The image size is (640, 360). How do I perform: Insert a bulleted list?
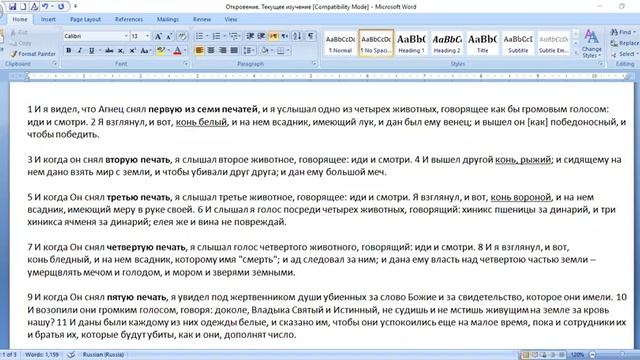pyautogui.click(x=199, y=36)
